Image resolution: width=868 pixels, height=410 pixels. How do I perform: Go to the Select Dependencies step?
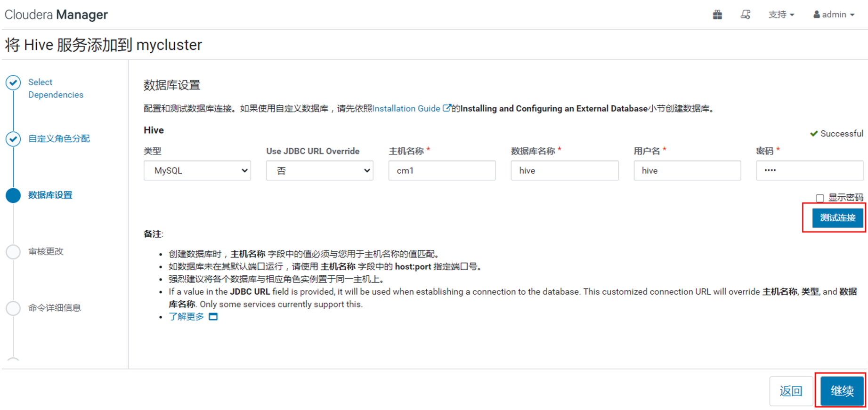tap(56, 88)
